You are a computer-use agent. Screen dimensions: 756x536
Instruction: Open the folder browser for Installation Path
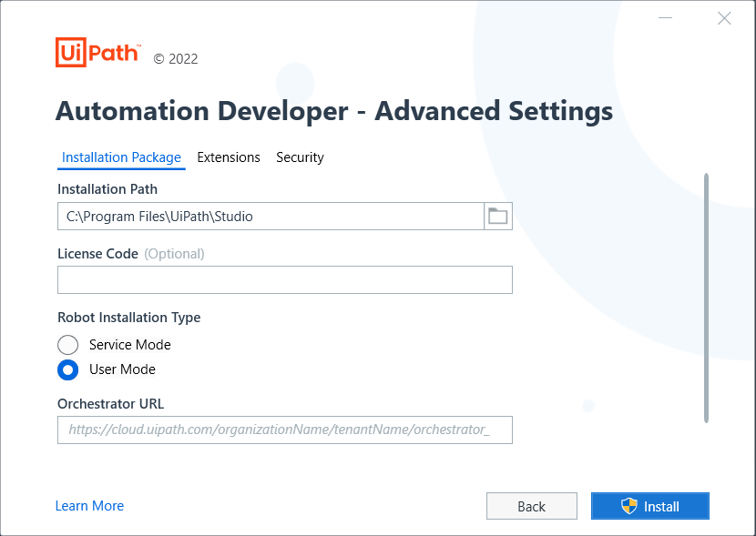497,216
